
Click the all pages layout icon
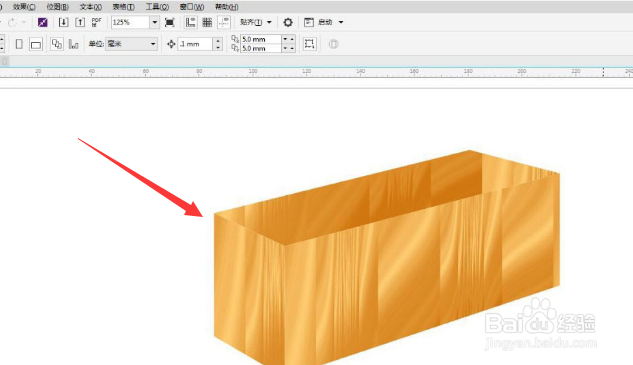57,44
